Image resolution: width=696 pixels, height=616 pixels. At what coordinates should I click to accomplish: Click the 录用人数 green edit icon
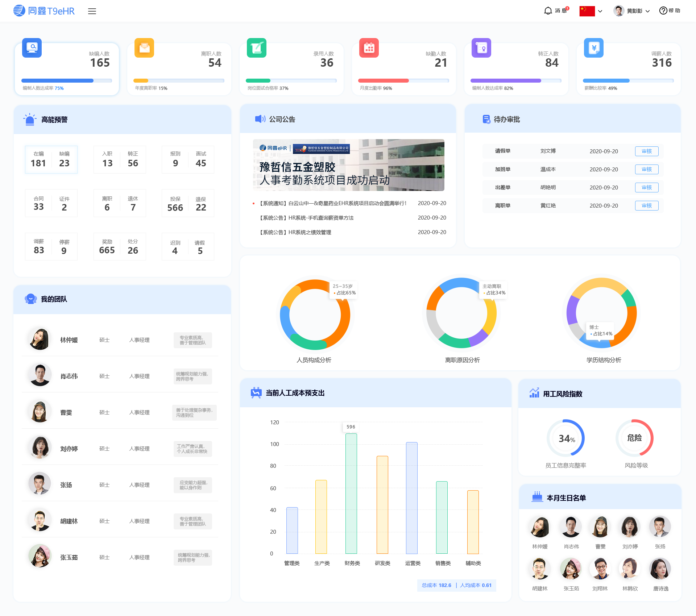[257, 47]
